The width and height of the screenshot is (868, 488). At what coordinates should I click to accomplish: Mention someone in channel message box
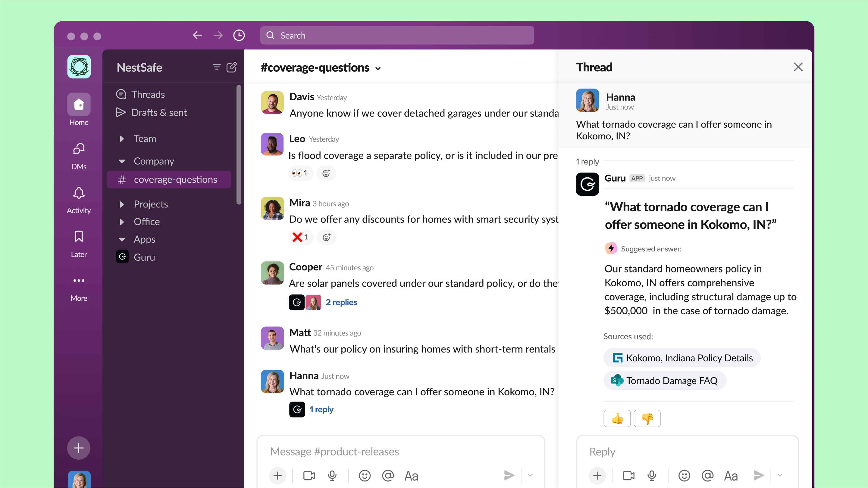[388, 476]
